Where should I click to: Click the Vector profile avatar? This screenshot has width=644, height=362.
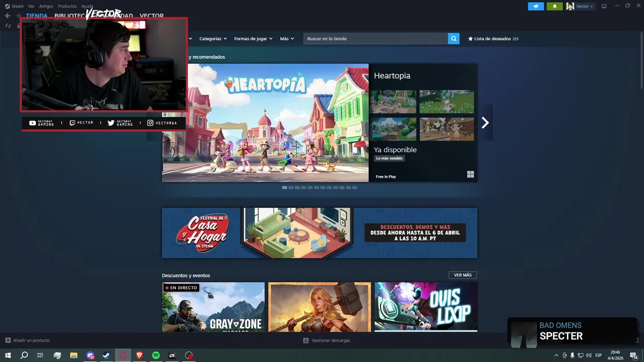[570, 6]
